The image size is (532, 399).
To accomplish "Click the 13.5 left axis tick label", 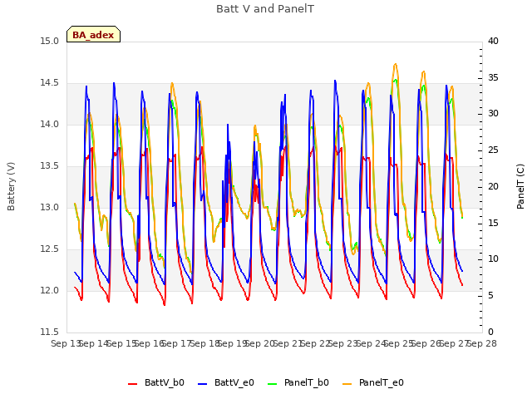I will click(x=50, y=166).
